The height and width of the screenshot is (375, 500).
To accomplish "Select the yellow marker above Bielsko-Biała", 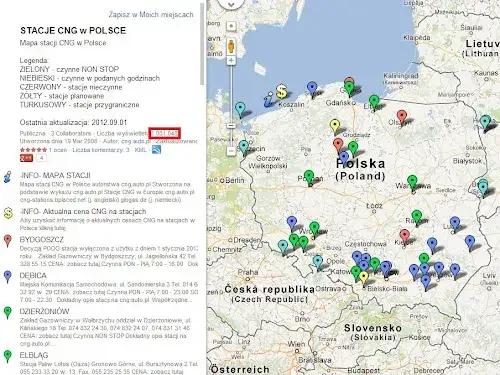I will [364, 278].
